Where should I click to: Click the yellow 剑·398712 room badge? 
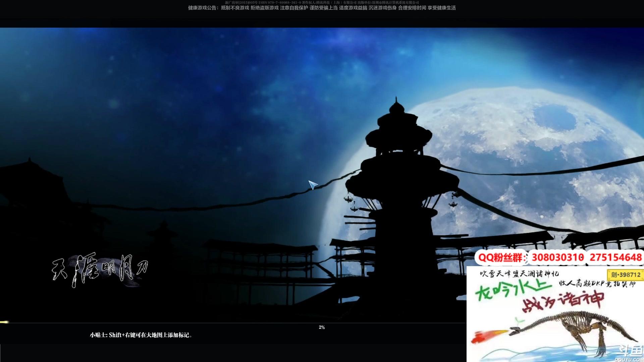coord(625,275)
